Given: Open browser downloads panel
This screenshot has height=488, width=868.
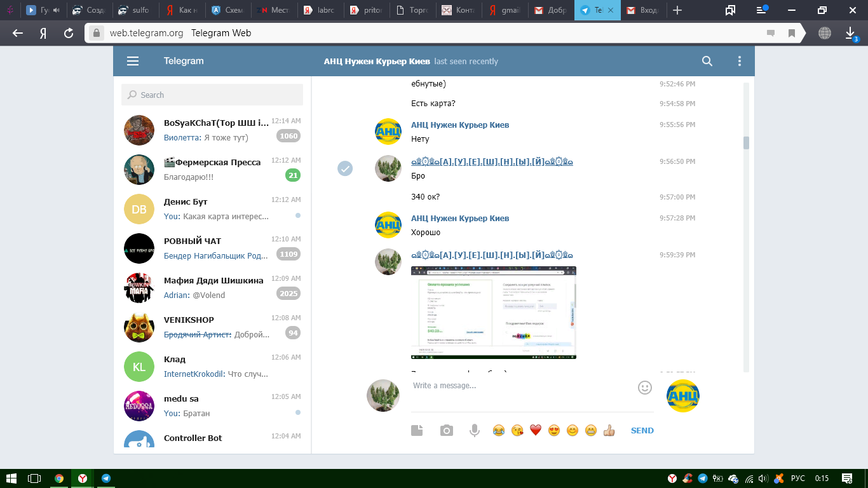Looking at the screenshot, I should point(851,34).
